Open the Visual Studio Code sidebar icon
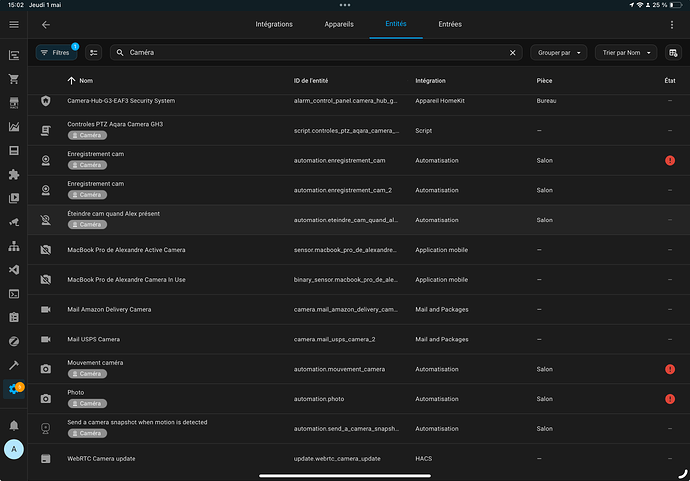The image size is (690, 481). point(14,270)
